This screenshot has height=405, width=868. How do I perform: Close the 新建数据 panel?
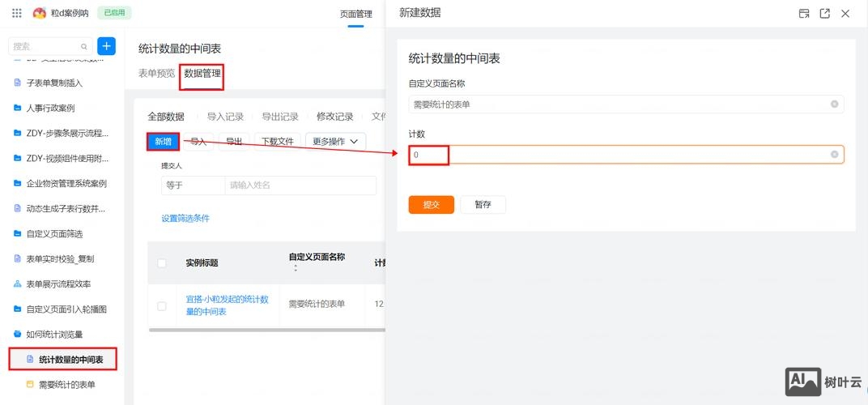pyautogui.click(x=845, y=13)
